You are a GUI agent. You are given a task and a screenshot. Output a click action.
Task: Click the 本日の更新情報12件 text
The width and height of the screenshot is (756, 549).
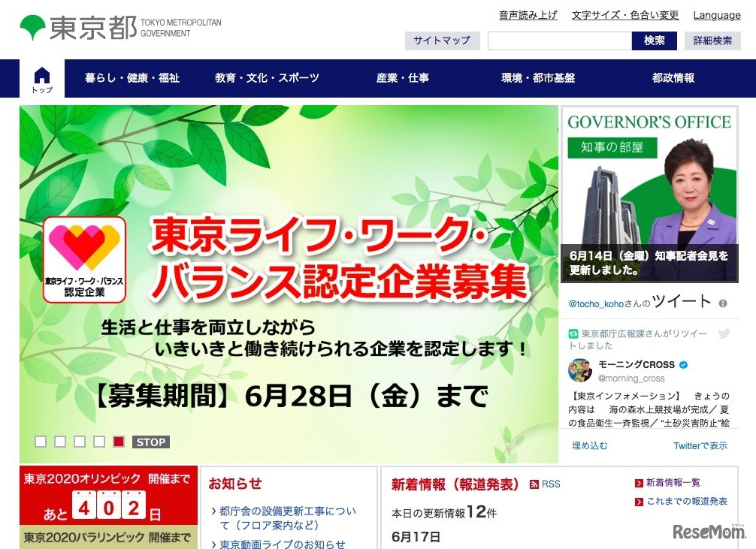pos(444,512)
